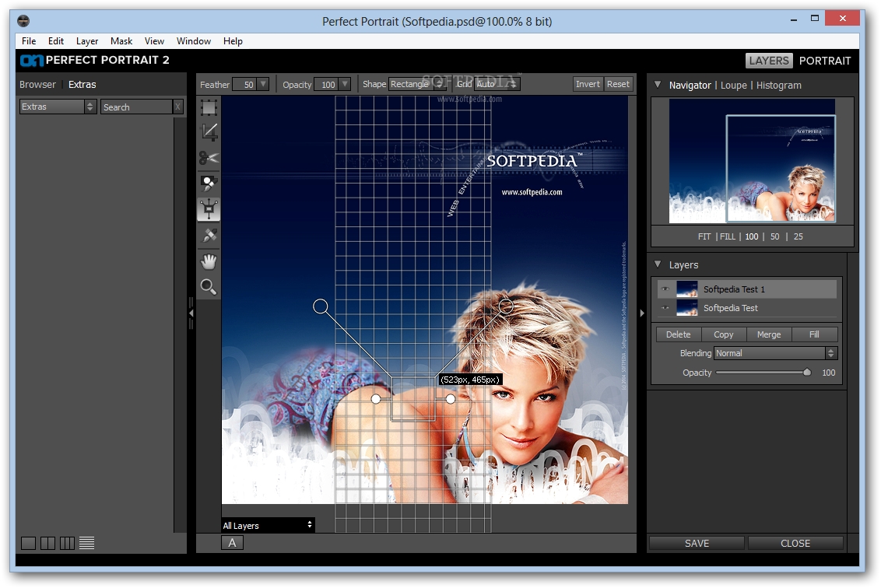Screen dimensions: 881x588
Task: Clear the search field with X
Action: pos(177,107)
